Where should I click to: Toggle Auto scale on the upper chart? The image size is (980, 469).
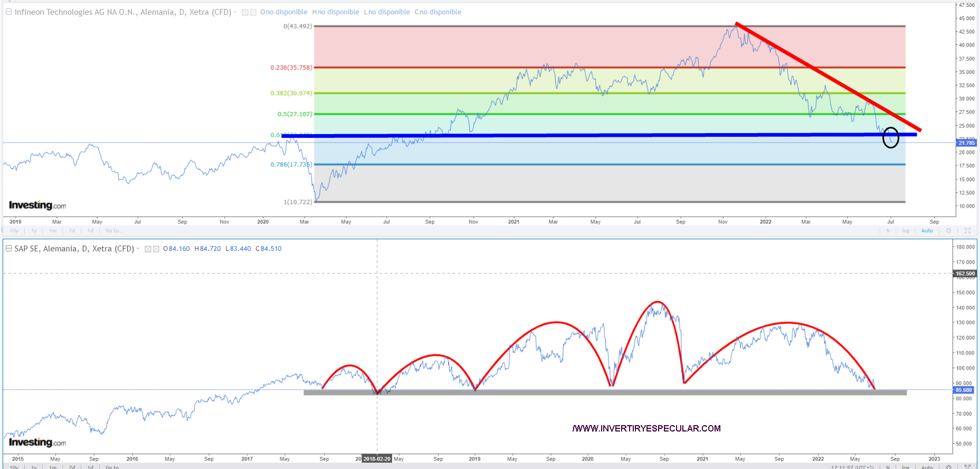[x=927, y=231]
